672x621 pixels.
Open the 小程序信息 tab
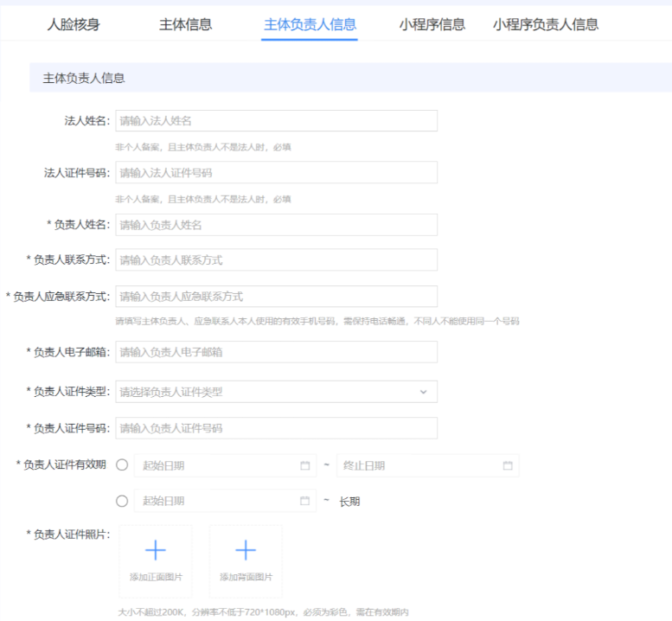point(432,25)
